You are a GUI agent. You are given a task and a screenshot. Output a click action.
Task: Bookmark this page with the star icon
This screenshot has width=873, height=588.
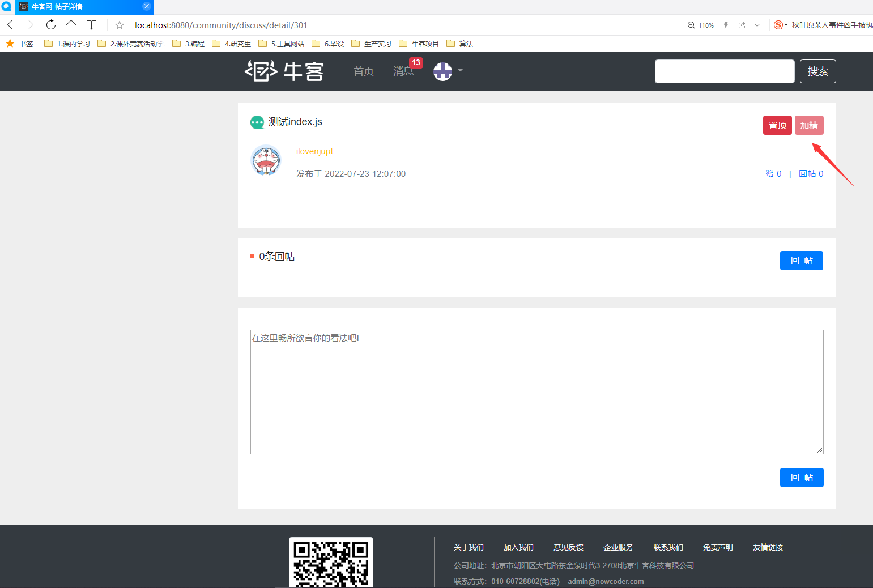(120, 25)
